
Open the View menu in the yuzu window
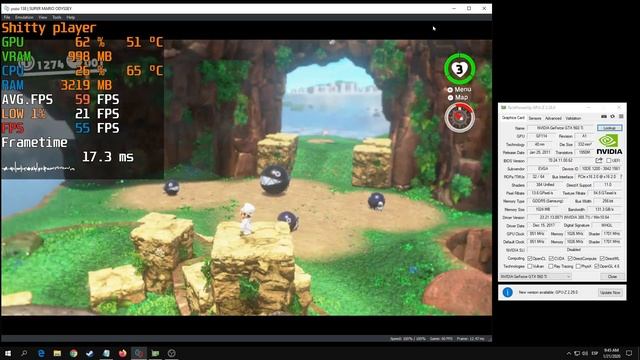[x=43, y=18]
